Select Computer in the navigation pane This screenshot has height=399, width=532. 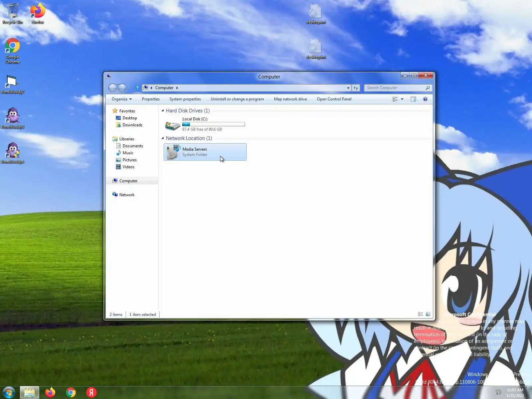(x=133, y=181)
